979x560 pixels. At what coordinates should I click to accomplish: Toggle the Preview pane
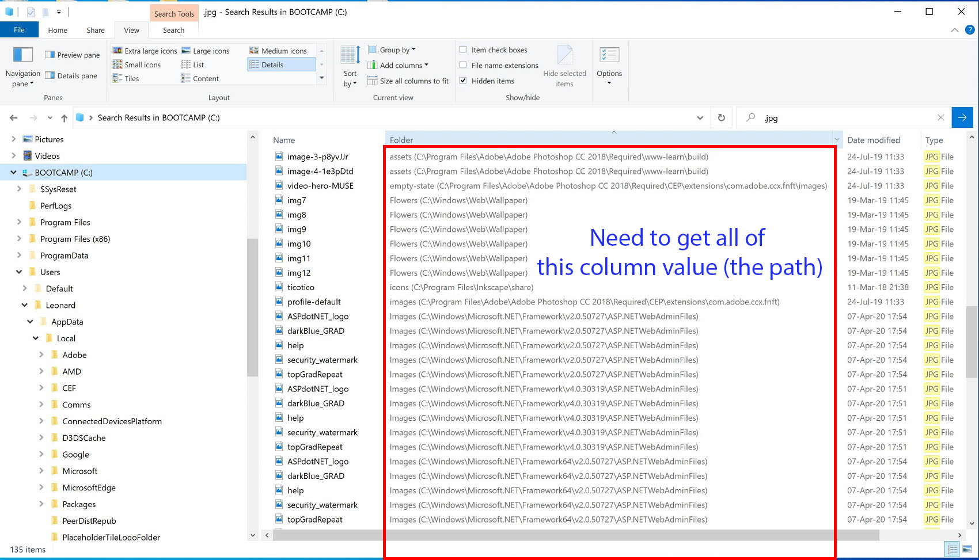click(x=73, y=55)
